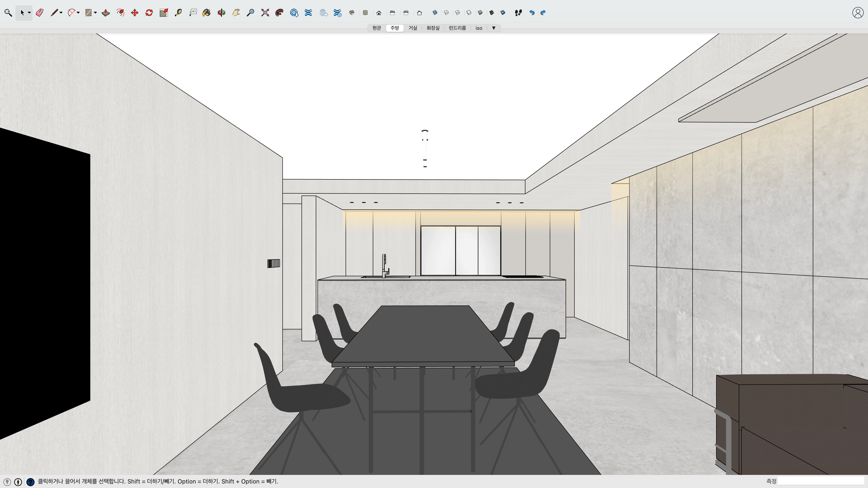Open the Select tool dropdown arrow
The width and height of the screenshot is (868, 488).
click(29, 13)
